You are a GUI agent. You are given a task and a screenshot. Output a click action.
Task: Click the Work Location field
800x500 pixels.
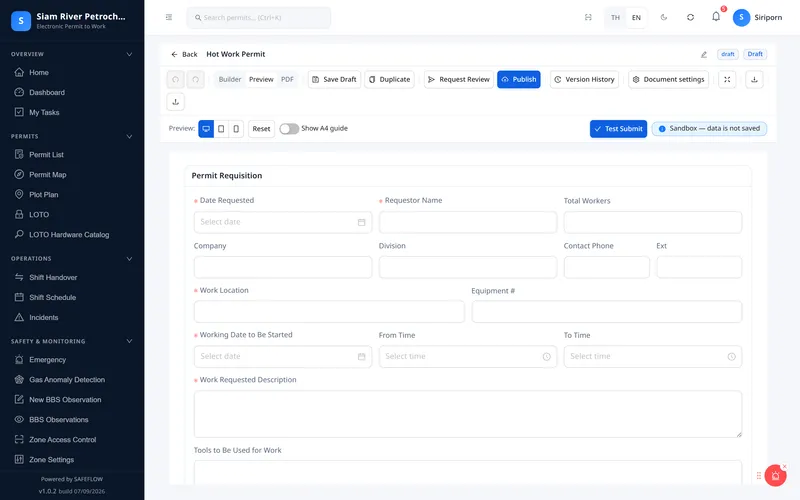pos(329,312)
